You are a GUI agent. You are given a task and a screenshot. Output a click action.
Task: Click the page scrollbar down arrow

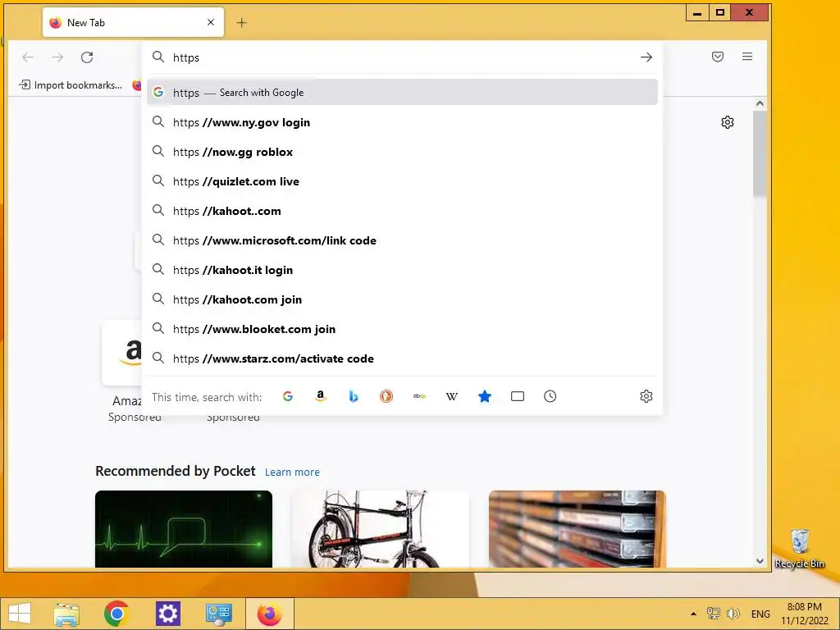(x=760, y=561)
